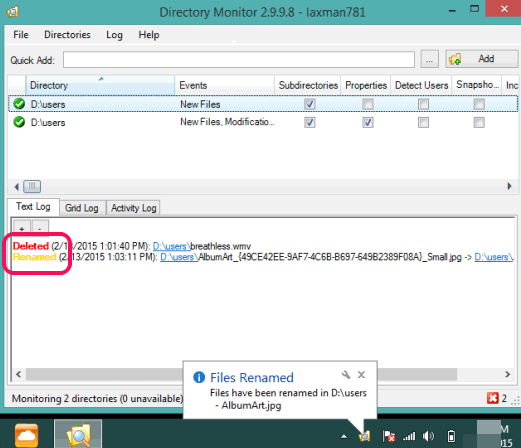The width and height of the screenshot is (521, 448).
Task: Sort by the Directory column header
Action: click(x=100, y=85)
